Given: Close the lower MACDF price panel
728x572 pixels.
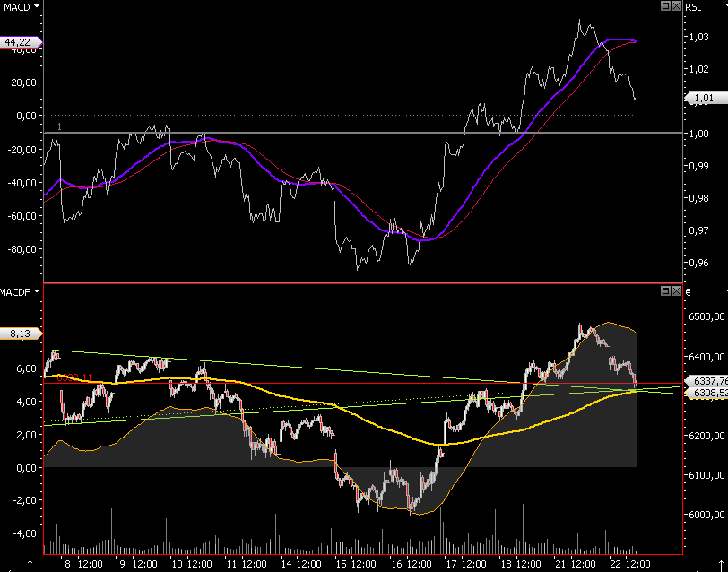Looking at the screenshot, I should [x=676, y=291].
